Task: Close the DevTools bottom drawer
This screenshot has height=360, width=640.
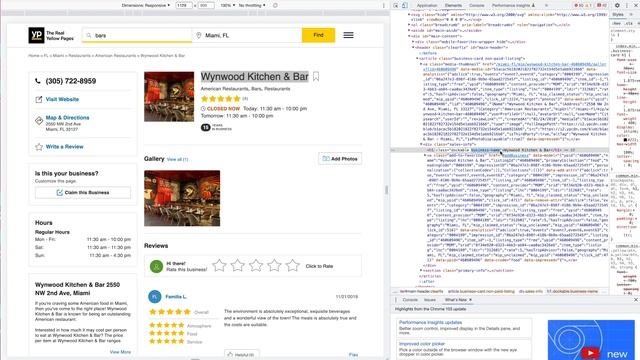Action: 636,300
